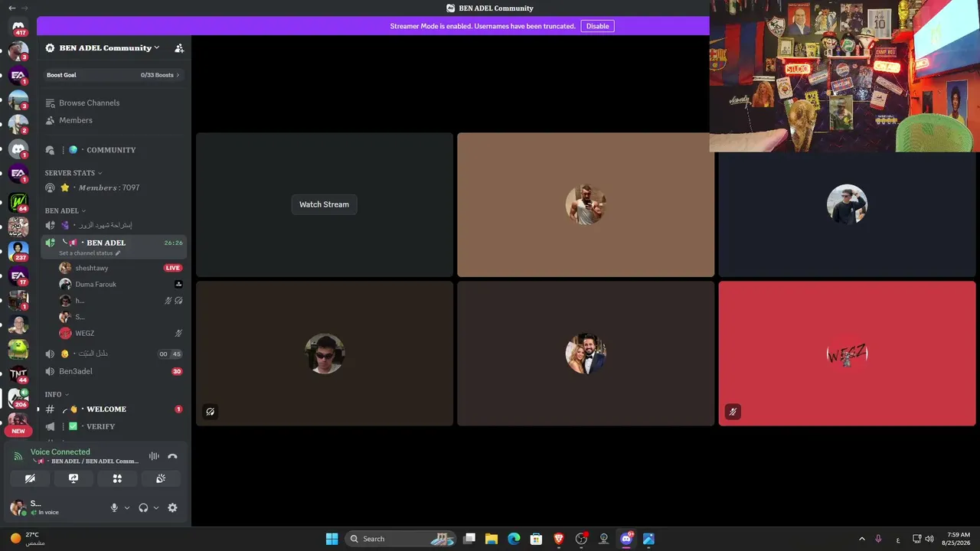Open the soundboard
Image resolution: width=980 pixels, height=551 pixels.
click(x=161, y=478)
